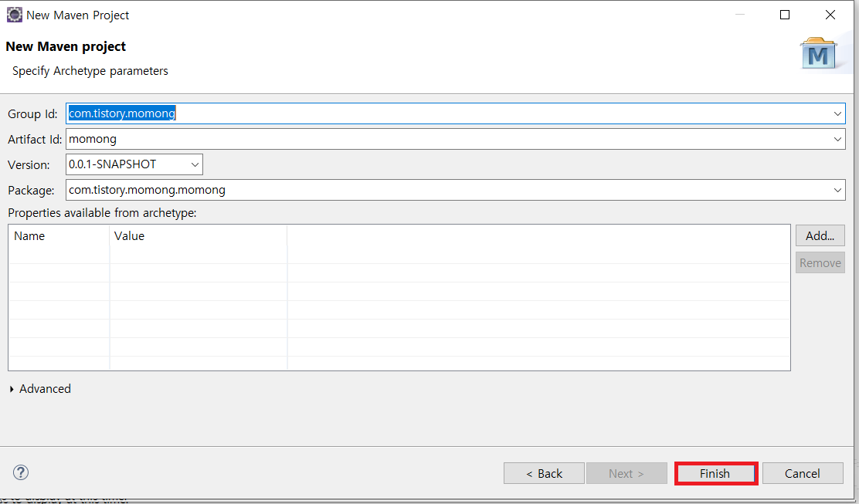Image resolution: width=859 pixels, height=504 pixels.
Task: Click the 'New Maven project' heading
Action: click(66, 46)
